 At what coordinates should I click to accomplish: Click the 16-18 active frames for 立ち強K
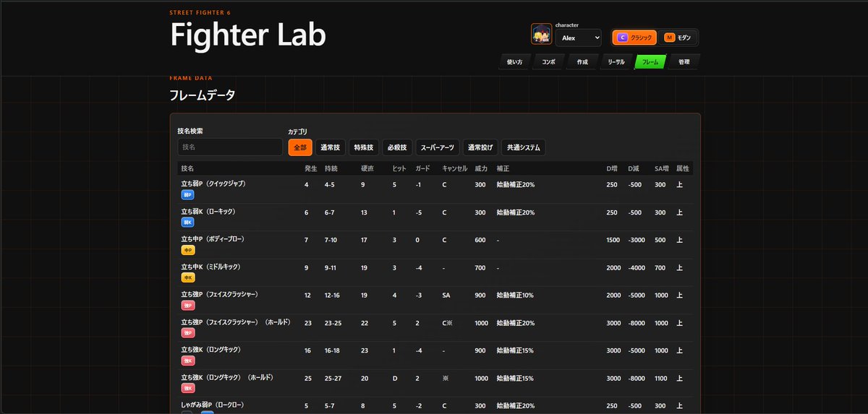tap(333, 350)
